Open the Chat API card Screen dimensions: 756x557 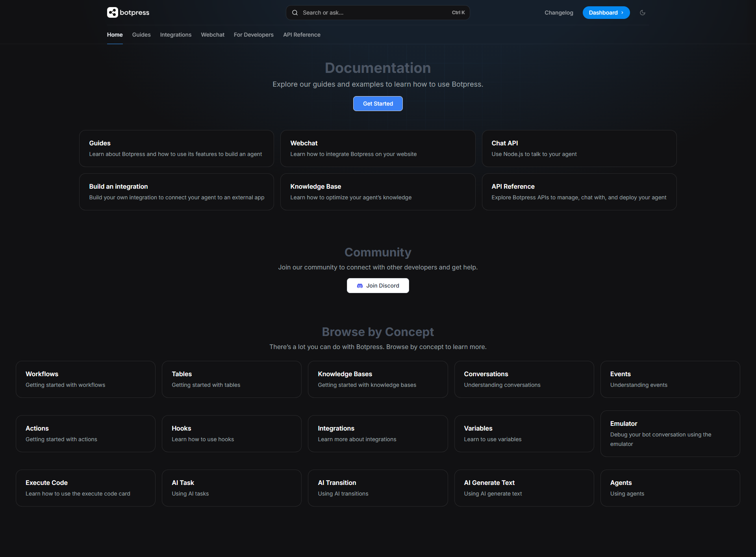coord(579,149)
